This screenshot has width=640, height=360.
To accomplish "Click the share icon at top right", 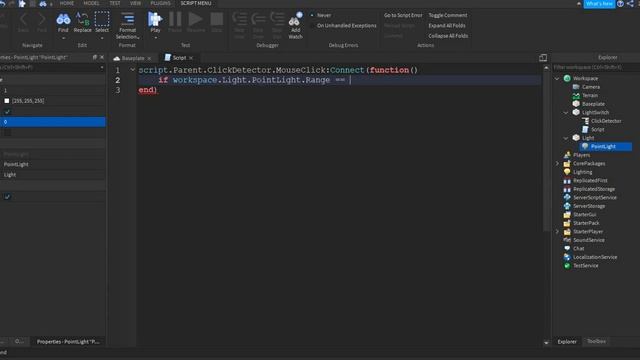I will click(631, 4).
